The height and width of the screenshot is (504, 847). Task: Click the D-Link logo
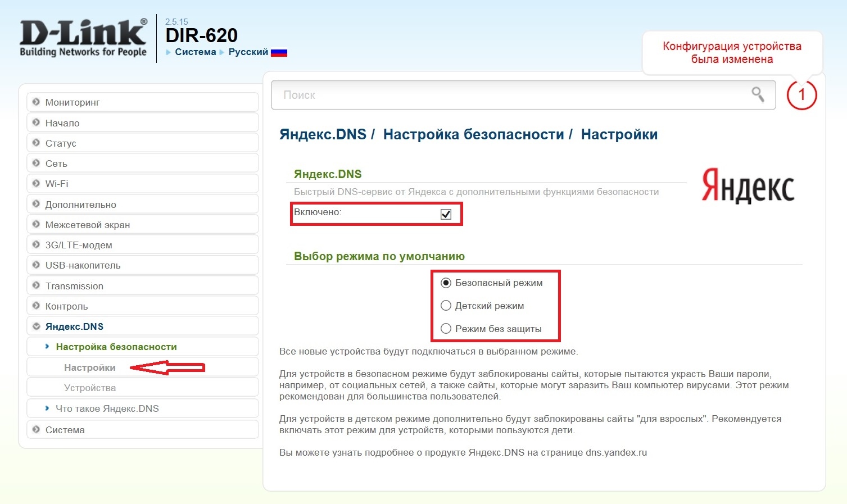click(x=83, y=38)
